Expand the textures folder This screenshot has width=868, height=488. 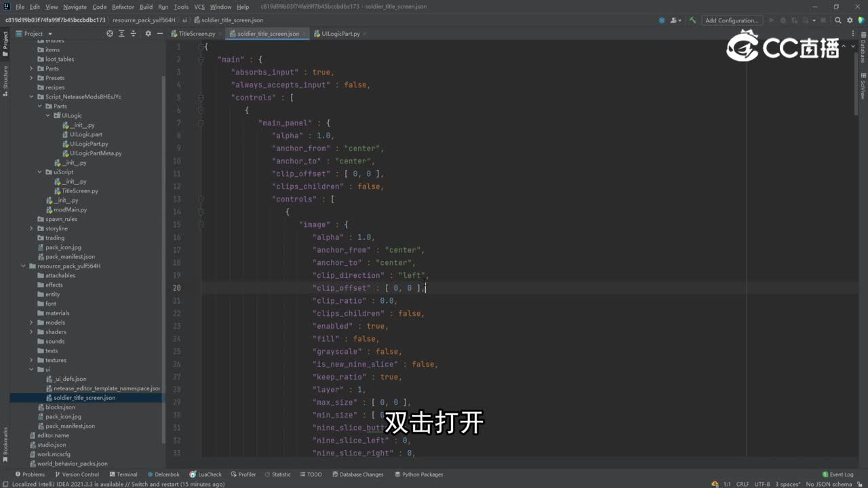click(31, 360)
